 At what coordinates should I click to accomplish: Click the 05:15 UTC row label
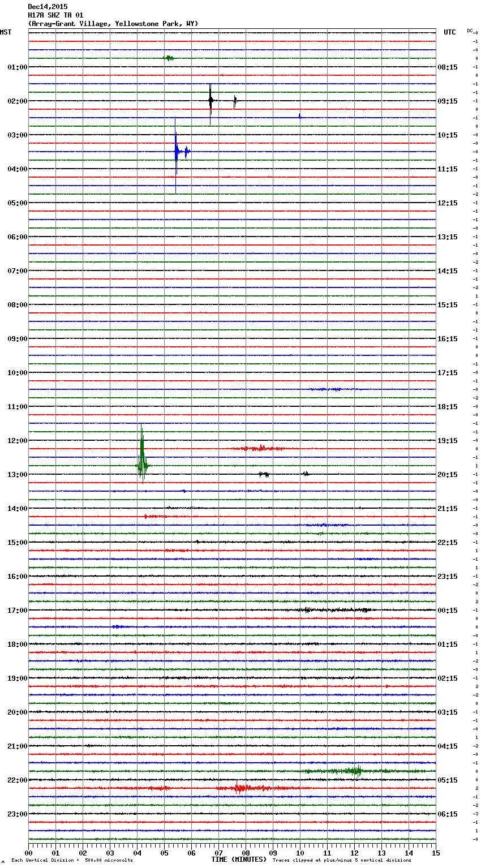(448, 780)
